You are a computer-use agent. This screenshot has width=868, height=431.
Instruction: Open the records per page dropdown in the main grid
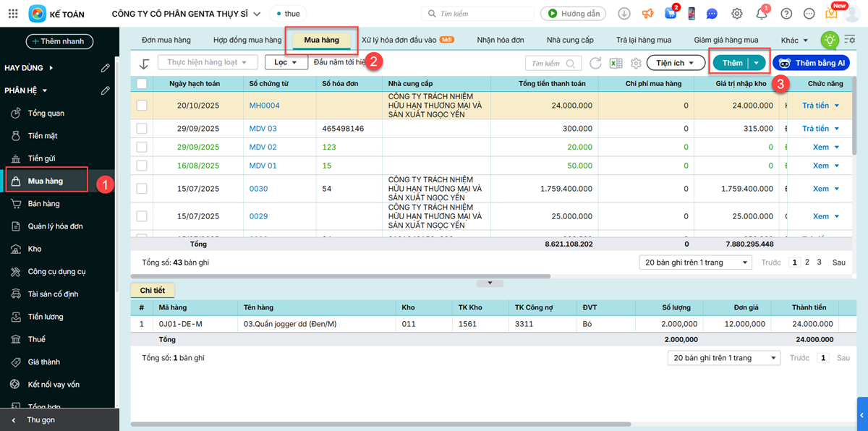695,263
